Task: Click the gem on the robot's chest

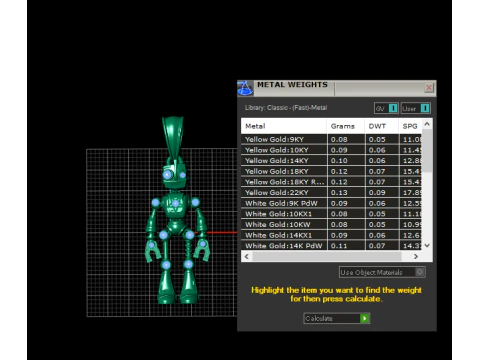Action: [x=175, y=204]
